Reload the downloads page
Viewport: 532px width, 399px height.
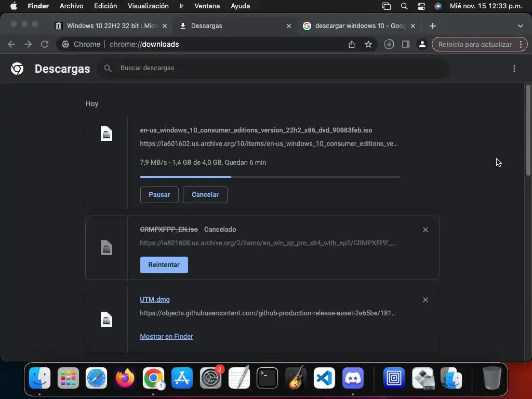click(45, 44)
